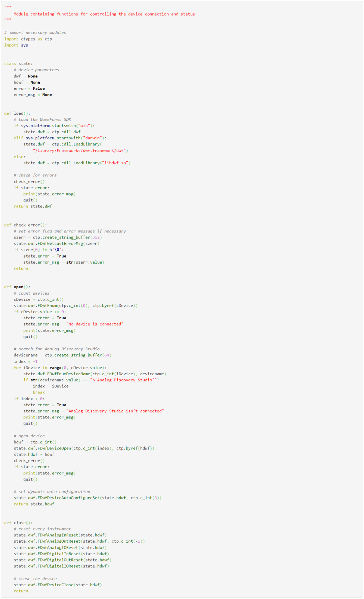Screen dimensions: 364x599
Task: Click the "Analog Discovery Studio isn't connected" message
Action: (115, 411)
